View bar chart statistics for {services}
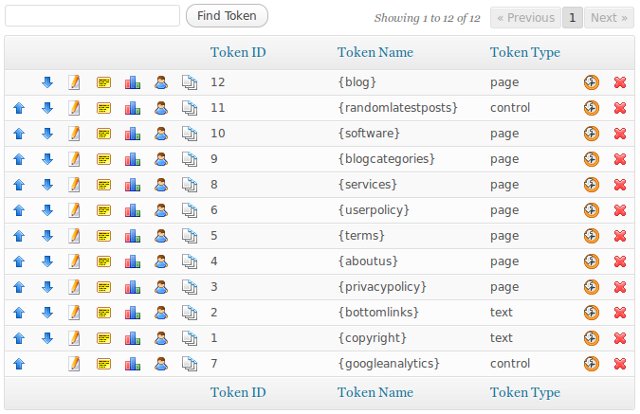 (x=133, y=185)
